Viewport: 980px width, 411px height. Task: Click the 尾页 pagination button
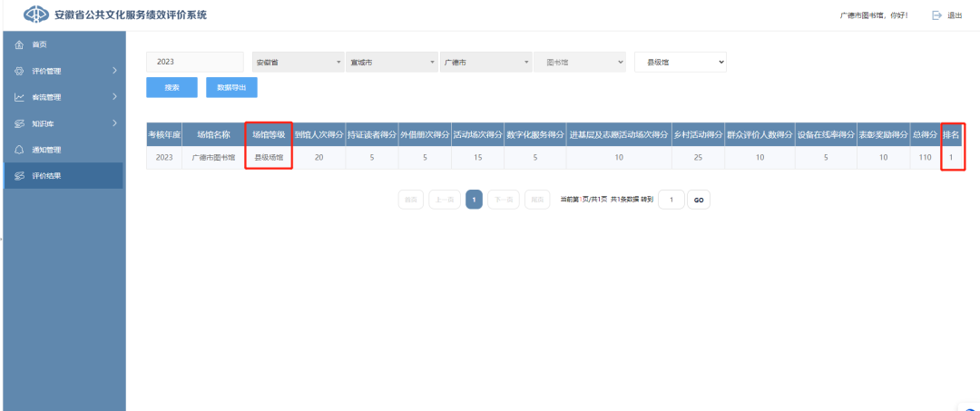point(537,200)
